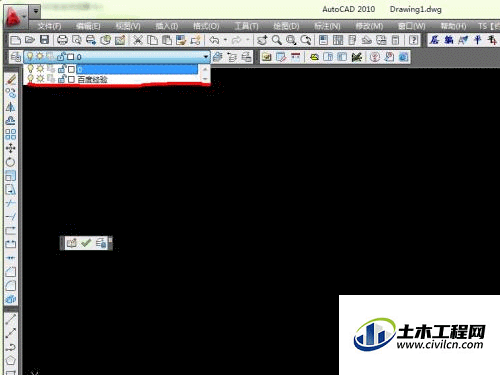Click layer list scrollbar up arrow
The width and height of the screenshot is (500, 375).
pyautogui.click(x=206, y=69)
